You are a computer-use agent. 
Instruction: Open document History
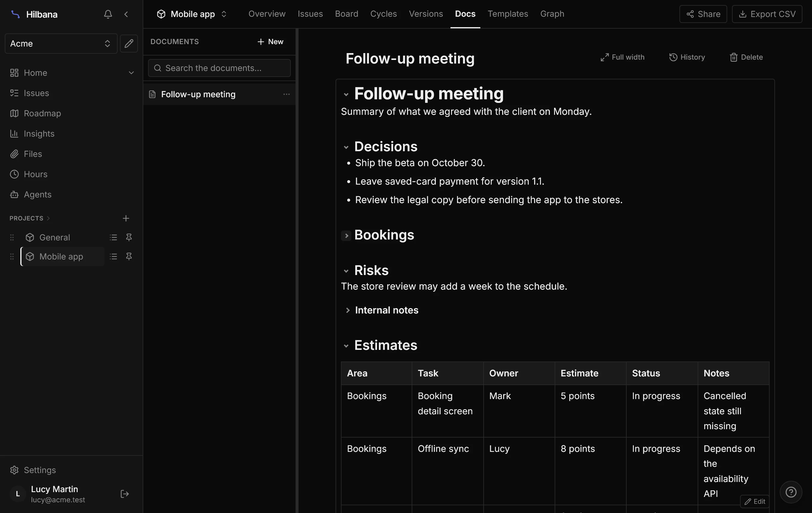click(687, 57)
